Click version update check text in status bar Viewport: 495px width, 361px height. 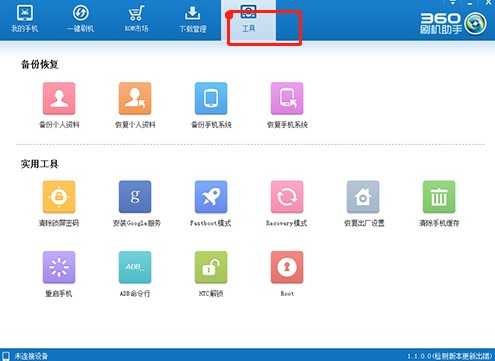pyautogui.click(x=449, y=356)
